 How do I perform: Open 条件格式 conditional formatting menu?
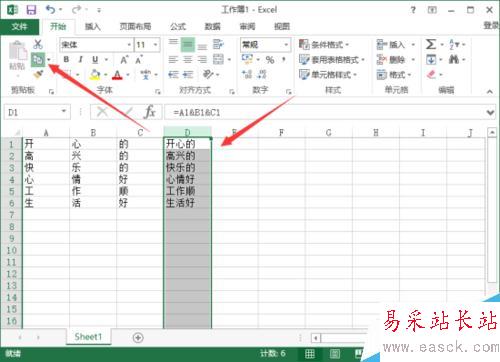pos(324,44)
